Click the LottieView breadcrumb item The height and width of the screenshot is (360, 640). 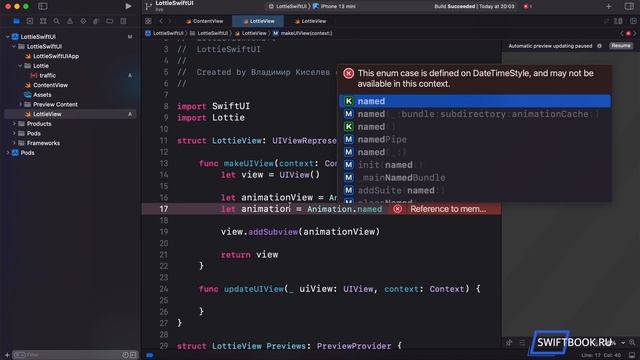[x=251, y=33]
